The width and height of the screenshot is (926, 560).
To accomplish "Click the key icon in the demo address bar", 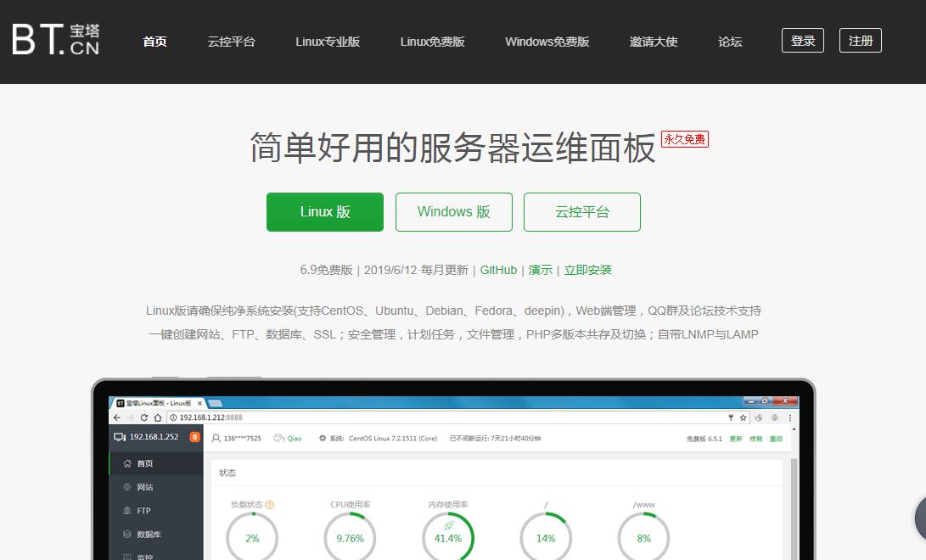I will click(x=731, y=417).
